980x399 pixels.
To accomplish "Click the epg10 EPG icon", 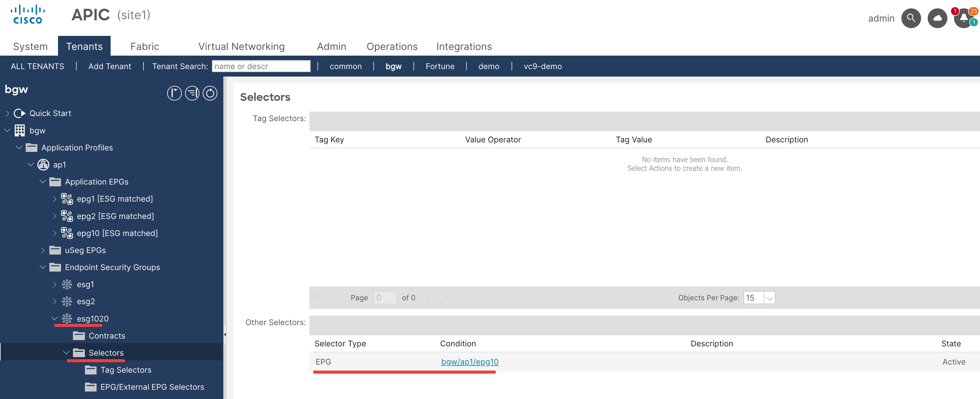I will (x=67, y=233).
